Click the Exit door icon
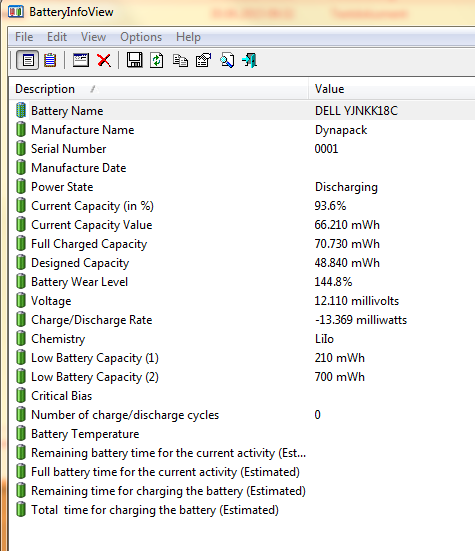This screenshot has width=475, height=551. 250,60
